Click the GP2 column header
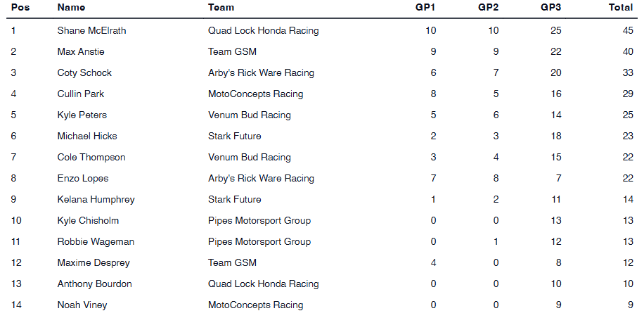Screen dimensions: 644x318 (x=489, y=8)
